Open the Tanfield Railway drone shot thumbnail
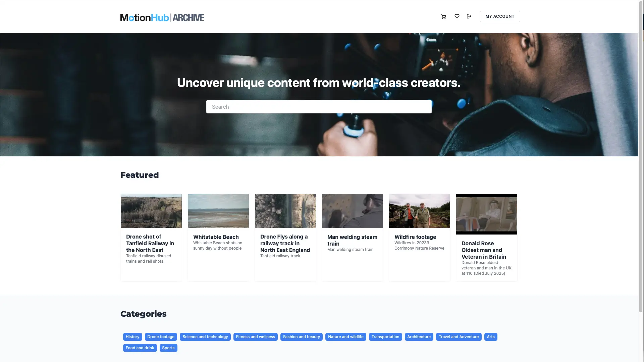 [151, 211]
